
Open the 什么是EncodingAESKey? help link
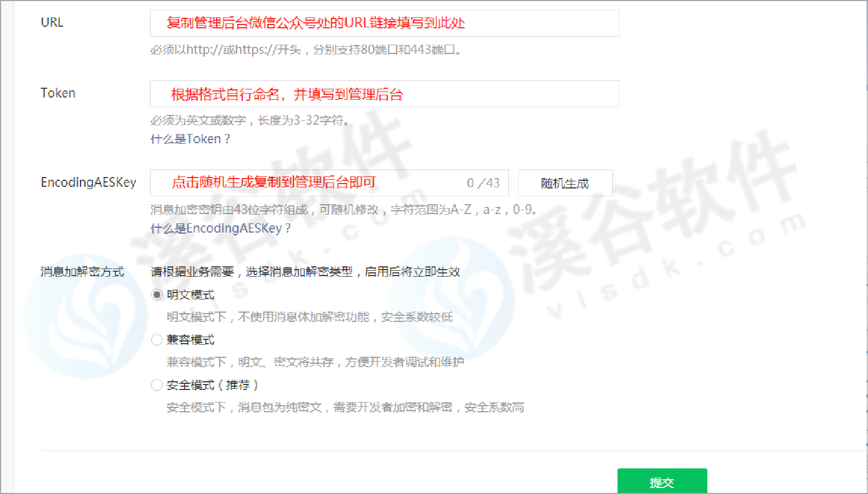point(221,228)
